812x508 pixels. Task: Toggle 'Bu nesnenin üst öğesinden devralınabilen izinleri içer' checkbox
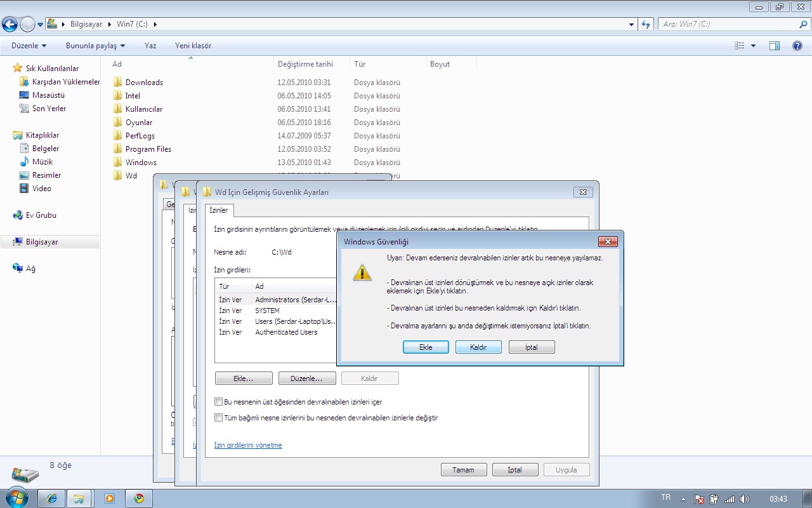[x=219, y=402]
